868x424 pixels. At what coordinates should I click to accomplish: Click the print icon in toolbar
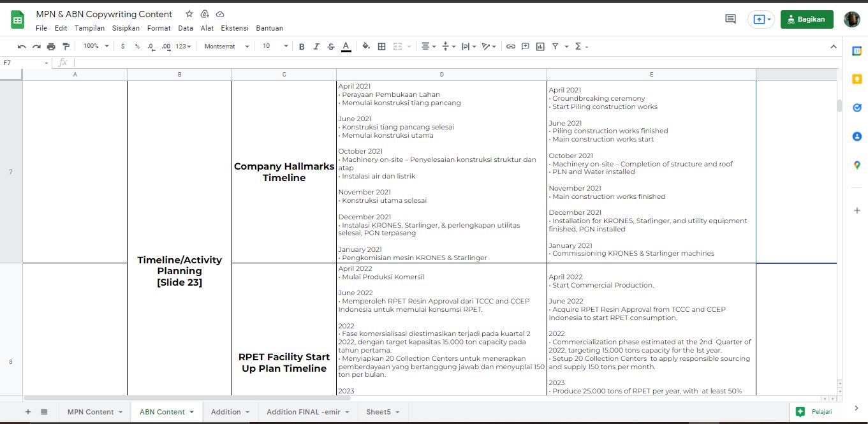click(x=51, y=47)
